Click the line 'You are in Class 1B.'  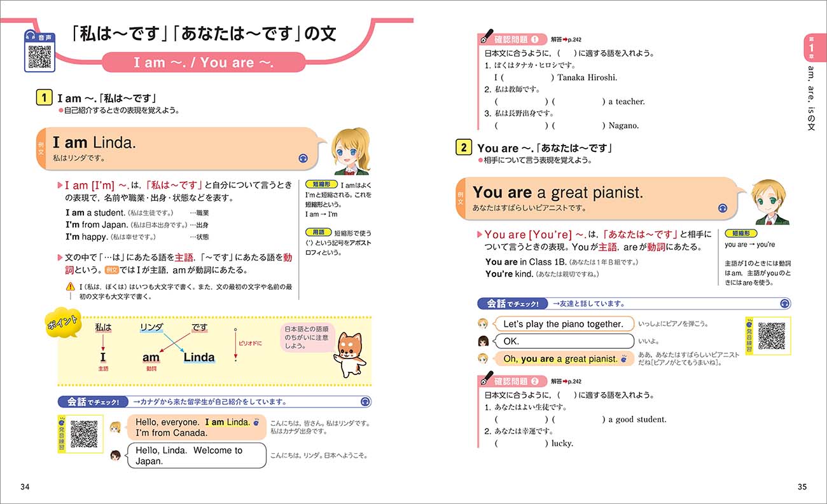[525, 262]
